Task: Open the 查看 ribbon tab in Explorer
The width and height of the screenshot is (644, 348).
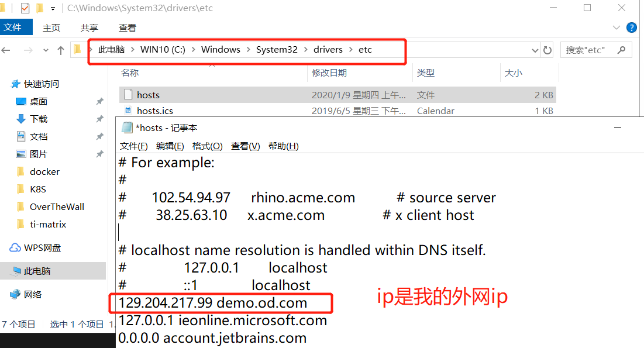Action: coord(128,27)
